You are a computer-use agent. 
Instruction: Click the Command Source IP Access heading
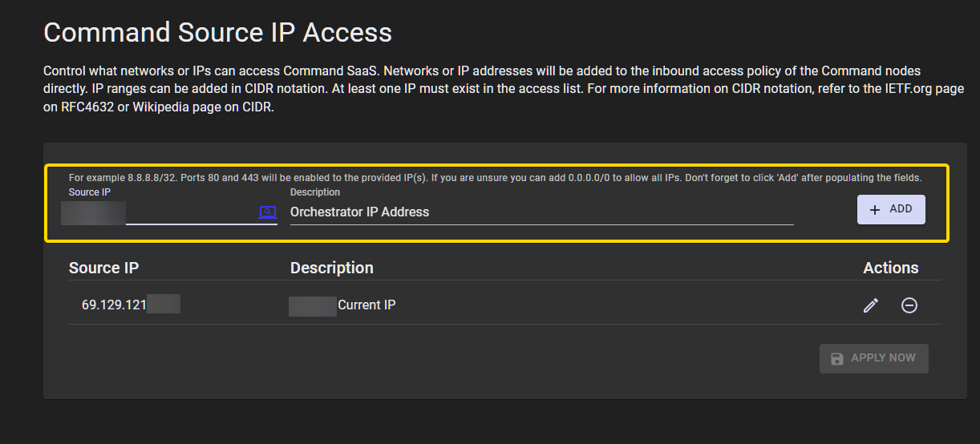coord(217,32)
